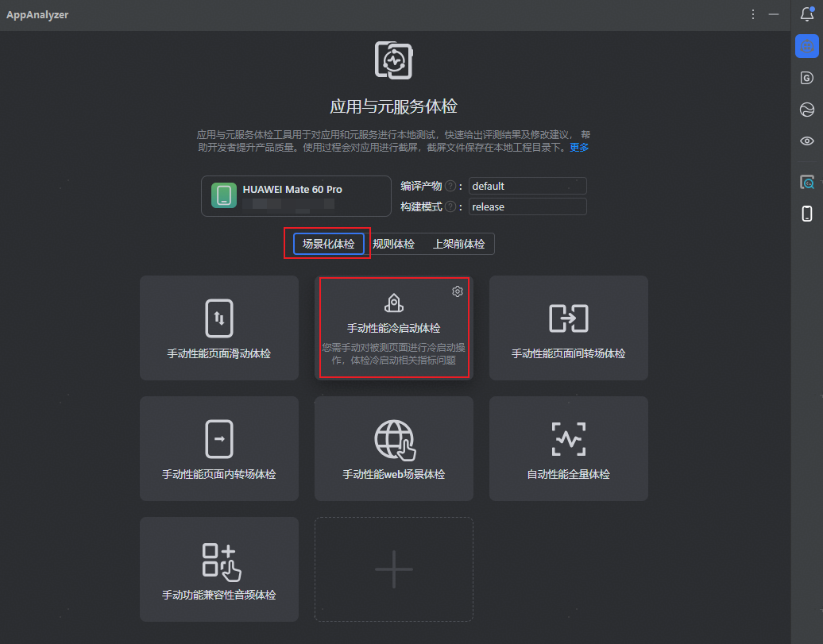The height and width of the screenshot is (644, 823).
Task: Open the inspector magnifier sidebar icon
Action: click(807, 182)
